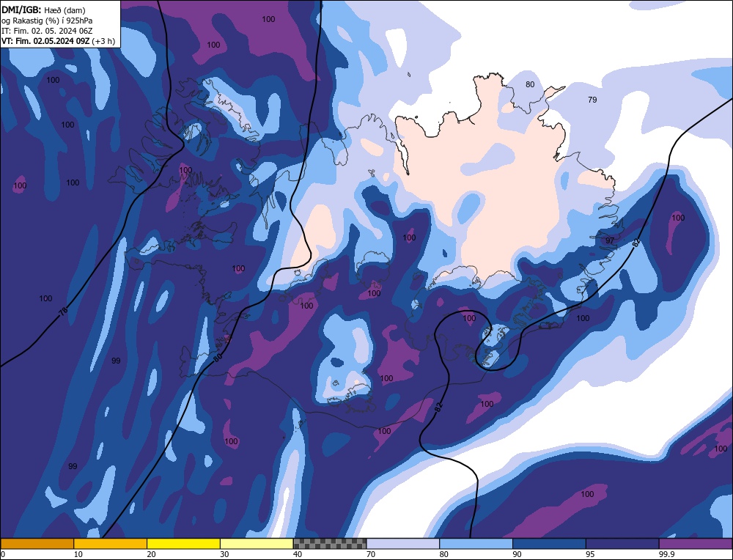Click the humidity value 97 near east coast
The image size is (733, 560).
610,240
